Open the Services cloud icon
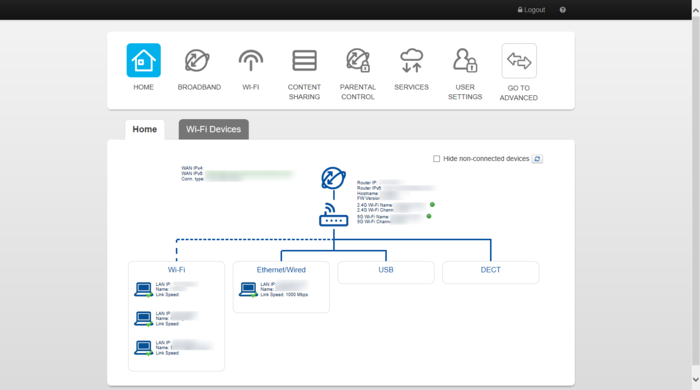This screenshot has height=390, width=700. click(x=412, y=61)
